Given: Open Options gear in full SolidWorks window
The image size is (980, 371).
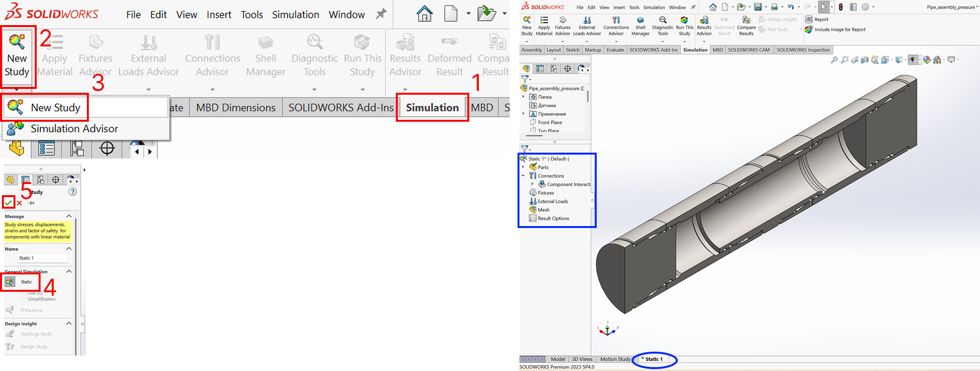Looking at the screenshot, I should tap(866, 7).
